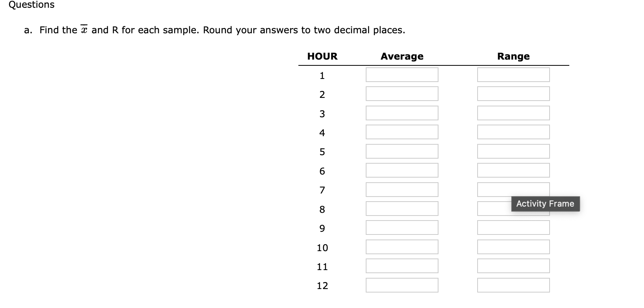Click the Average input for Hour 10

pos(402,246)
